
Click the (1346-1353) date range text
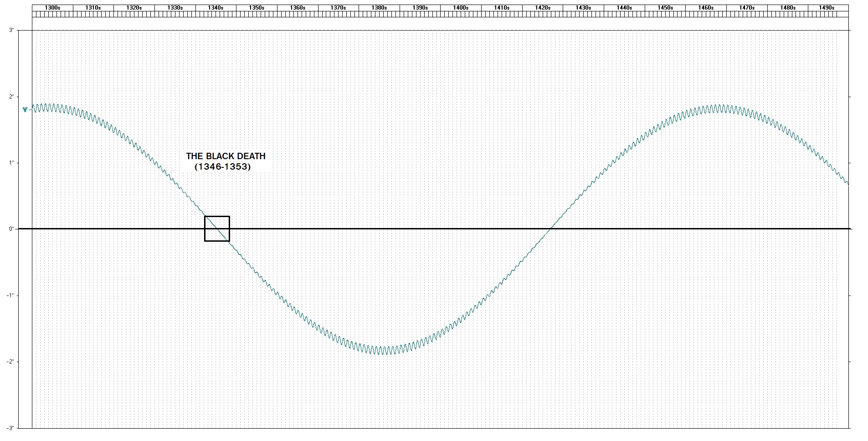(223, 167)
